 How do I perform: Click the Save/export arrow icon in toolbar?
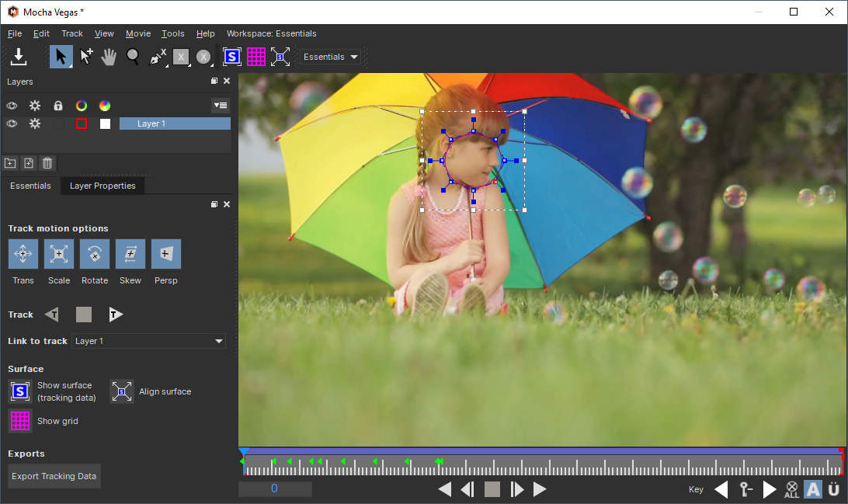[x=19, y=57]
